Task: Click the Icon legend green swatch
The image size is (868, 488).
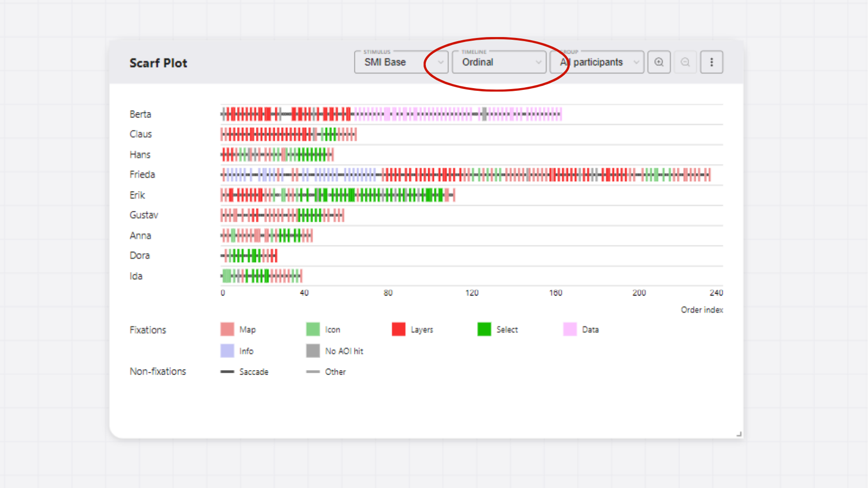Action: [313, 329]
